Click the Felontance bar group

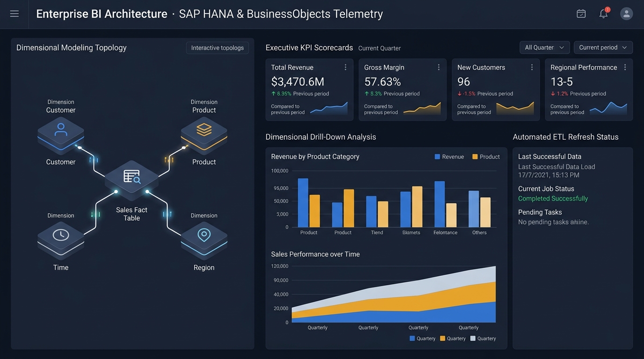click(446, 204)
